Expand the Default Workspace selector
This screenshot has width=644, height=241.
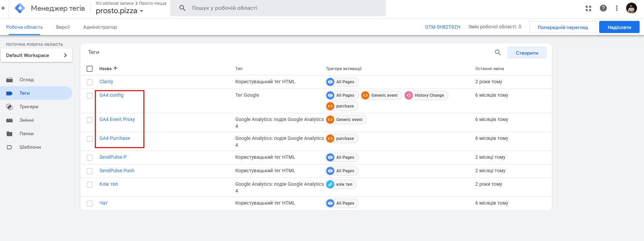[36, 55]
